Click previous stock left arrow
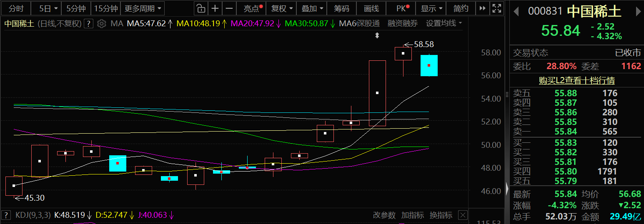The width and height of the screenshot is (644, 224). coord(516,11)
